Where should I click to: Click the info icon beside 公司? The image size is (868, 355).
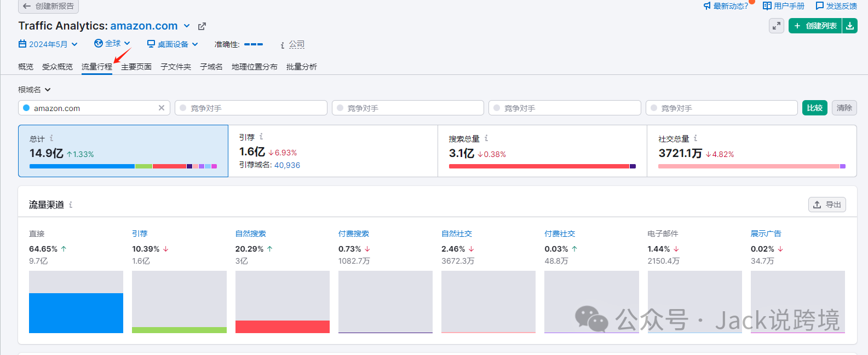283,45
